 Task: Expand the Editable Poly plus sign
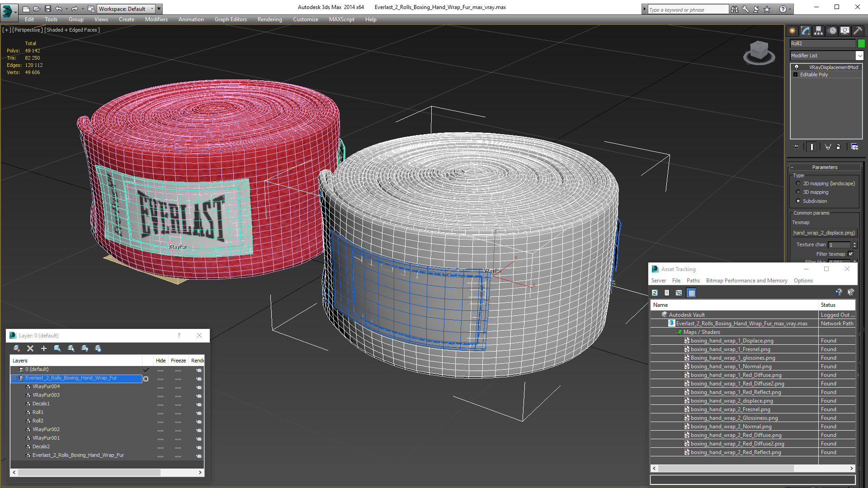click(795, 75)
